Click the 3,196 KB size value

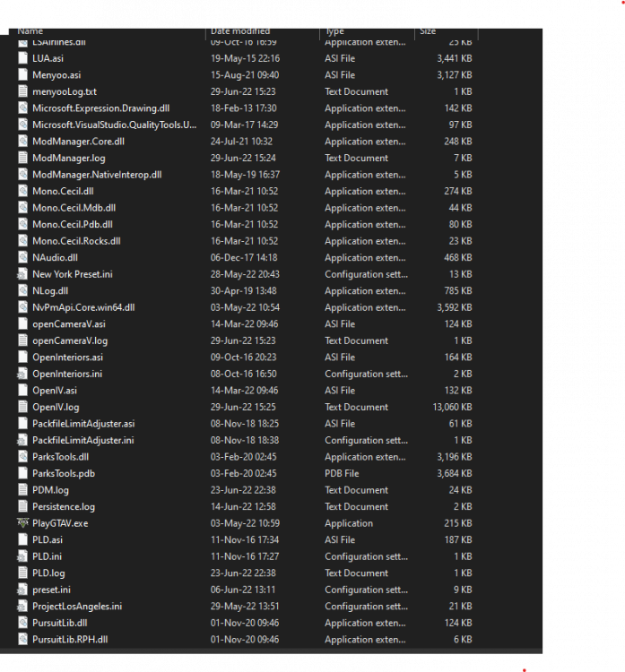(455, 457)
